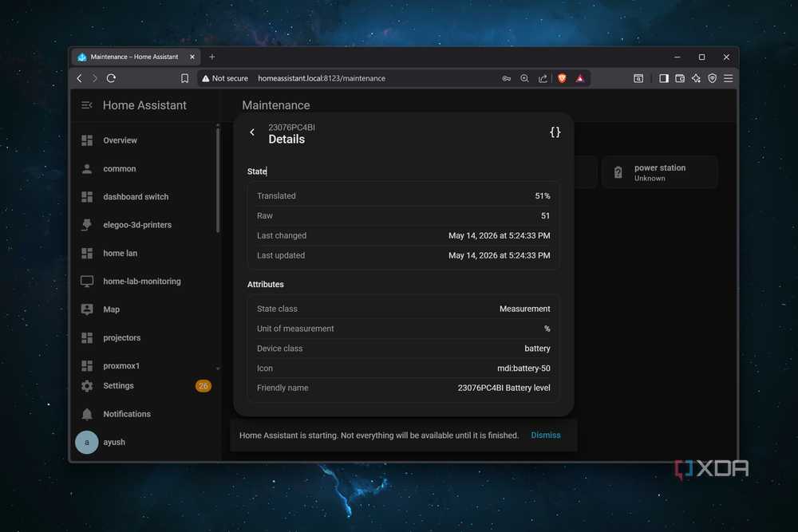Click the Settings badge showing 26
The image size is (798, 532).
203,386
